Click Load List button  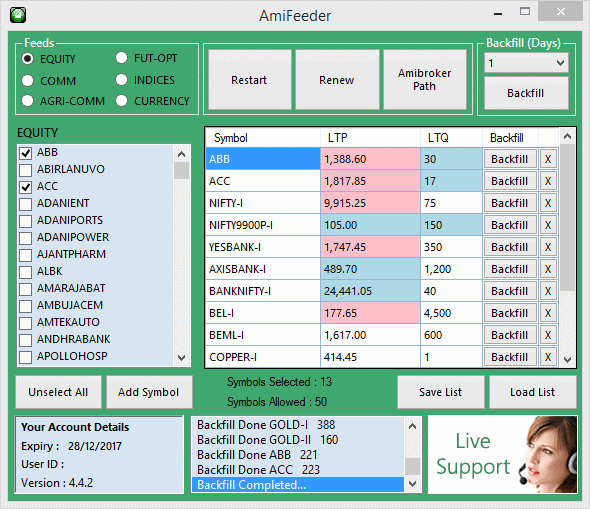532,392
